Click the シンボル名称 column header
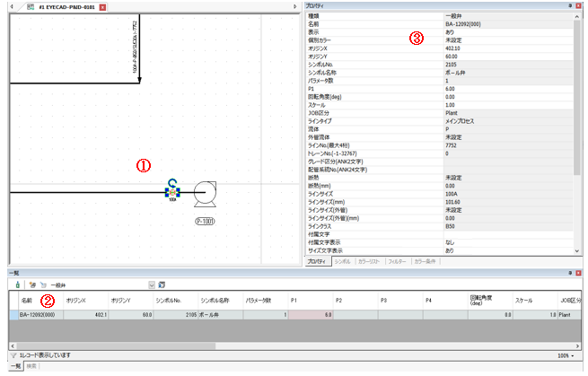This screenshot has height=376, width=588. pyautogui.click(x=221, y=301)
